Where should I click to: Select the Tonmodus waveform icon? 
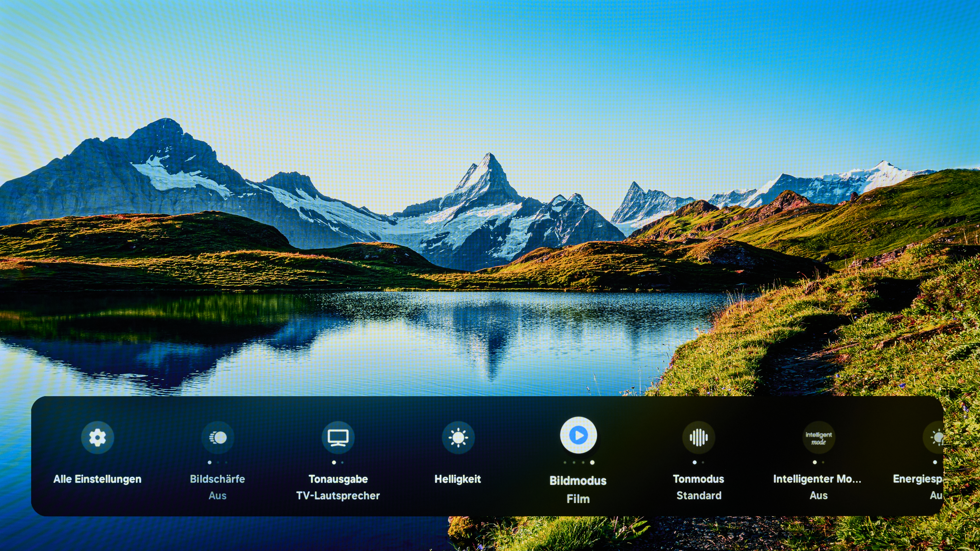[x=699, y=437]
